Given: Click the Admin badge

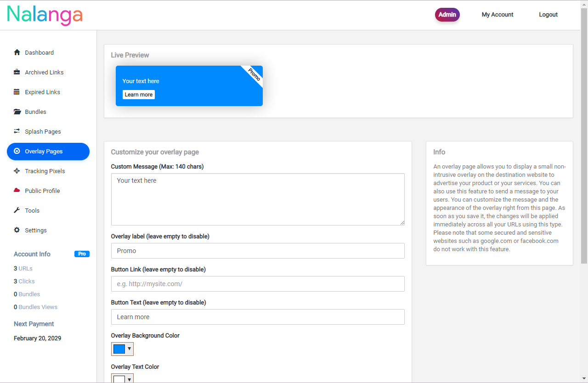Looking at the screenshot, I should coord(447,14).
